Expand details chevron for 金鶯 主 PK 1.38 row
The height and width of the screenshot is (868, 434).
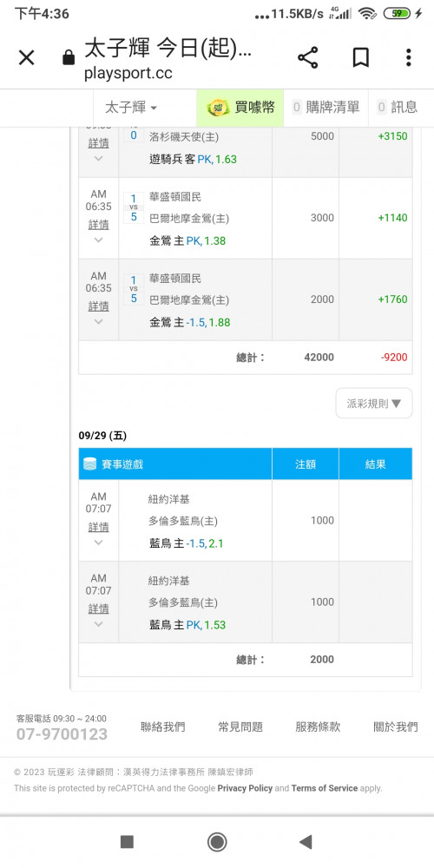pyautogui.click(x=99, y=240)
